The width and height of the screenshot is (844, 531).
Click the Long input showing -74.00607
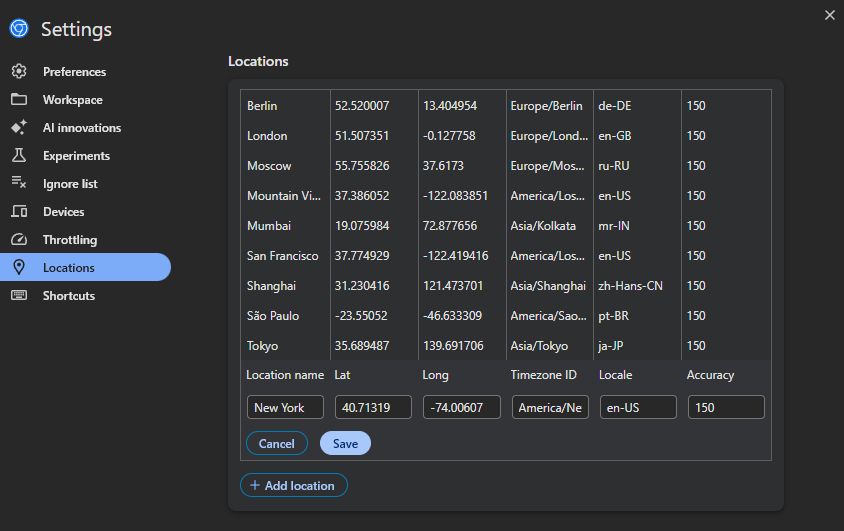tap(461, 407)
